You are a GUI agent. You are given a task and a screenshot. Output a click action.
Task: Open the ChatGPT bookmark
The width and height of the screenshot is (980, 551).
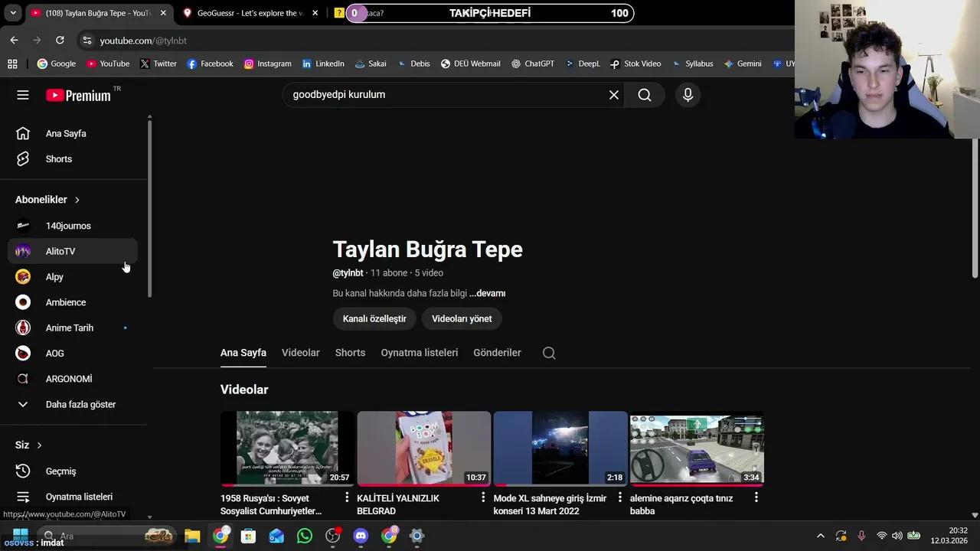[533, 64]
